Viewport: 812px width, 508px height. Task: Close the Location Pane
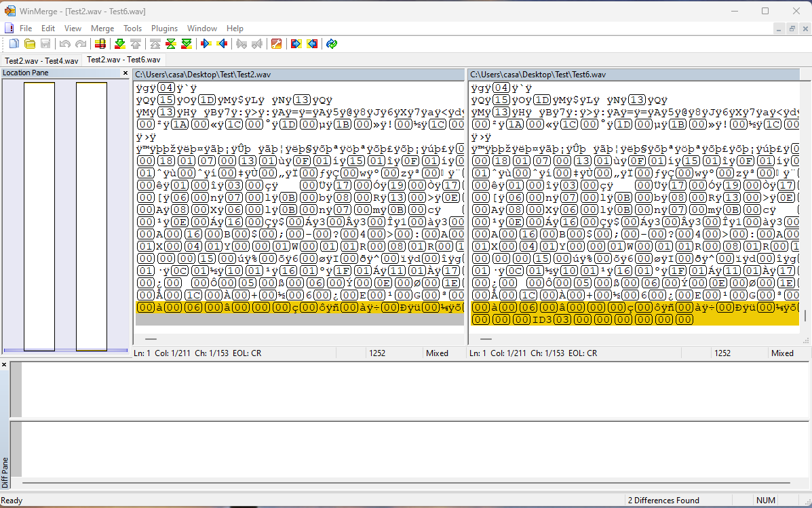[125, 73]
